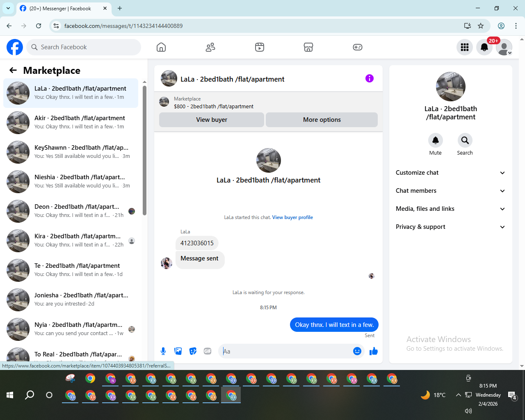
Task: Click the browser address bar URL
Action: (123, 26)
